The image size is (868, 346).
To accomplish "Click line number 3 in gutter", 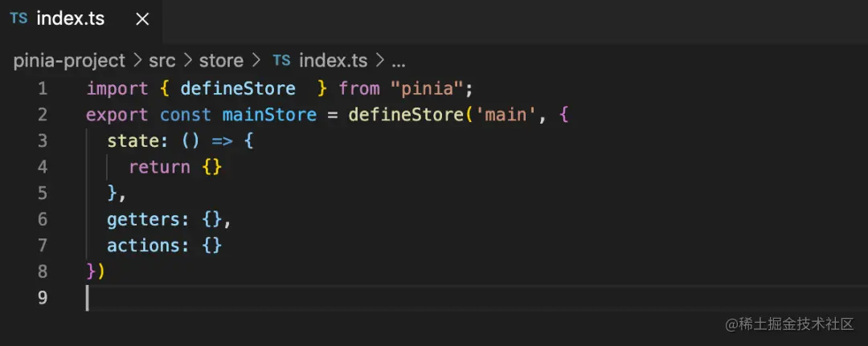I will (43, 141).
